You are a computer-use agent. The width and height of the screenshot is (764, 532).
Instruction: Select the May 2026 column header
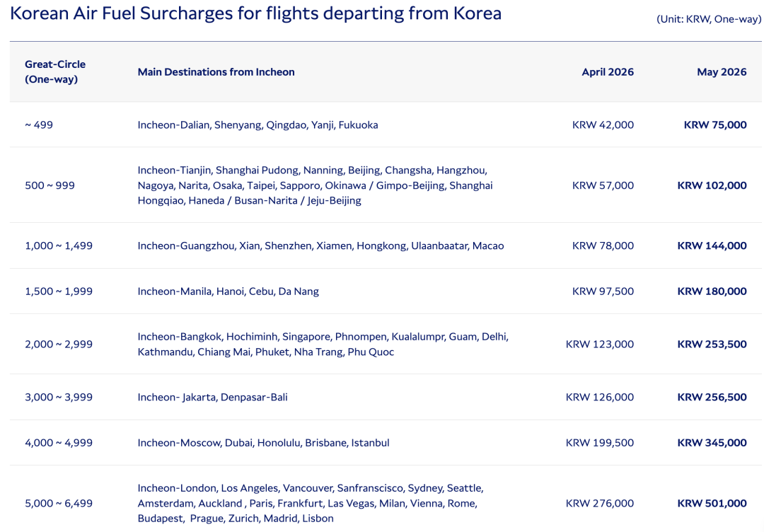point(721,72)
